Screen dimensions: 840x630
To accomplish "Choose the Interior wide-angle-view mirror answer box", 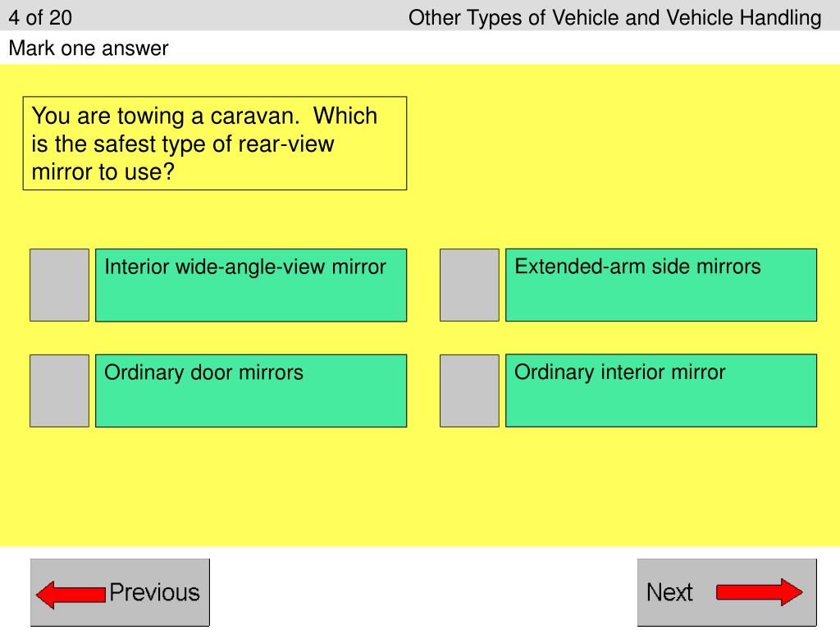I will 251,285.
